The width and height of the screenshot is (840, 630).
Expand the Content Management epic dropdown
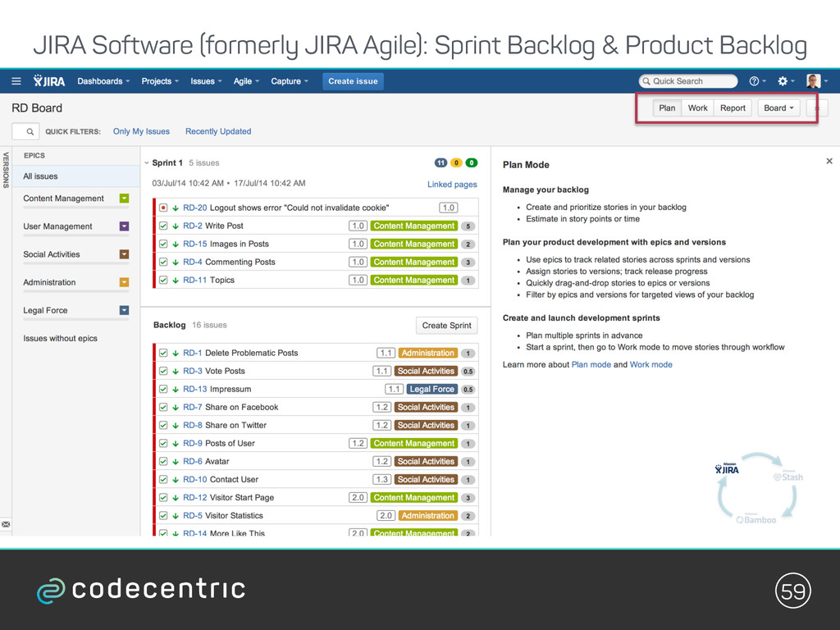[125, 199]
